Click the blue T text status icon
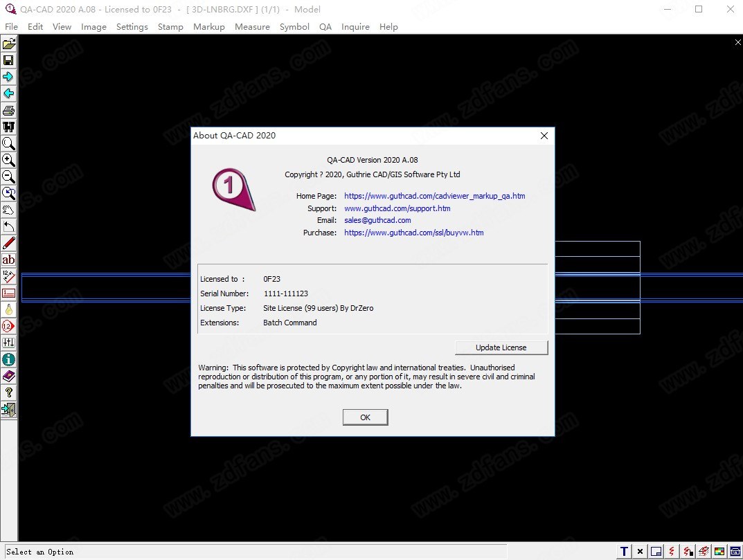 (624, 552)
